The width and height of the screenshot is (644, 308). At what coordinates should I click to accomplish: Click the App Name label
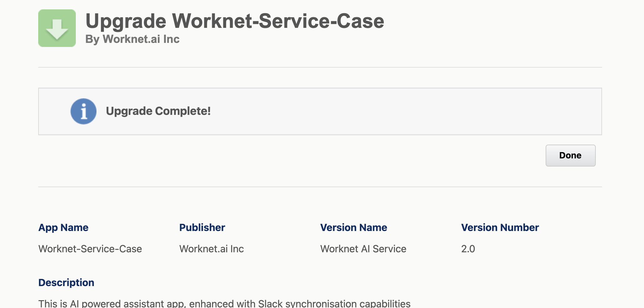point(63,228)
